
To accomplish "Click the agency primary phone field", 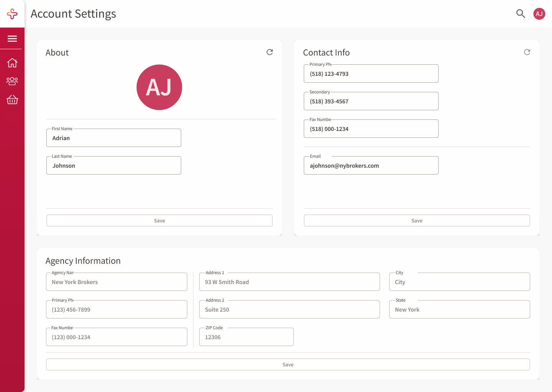I will tap(117, 309).
